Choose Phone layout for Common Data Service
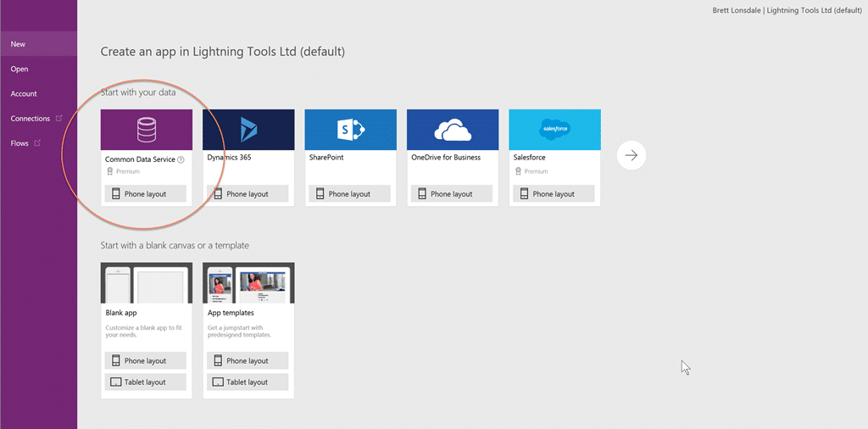The image size is (868, 429). tap(146, 194)
